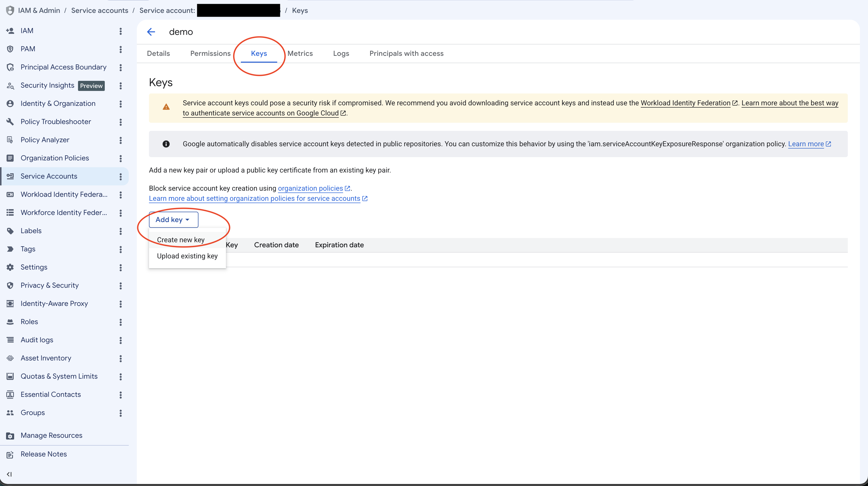The width and height of the screenshot is (868, 486).
Task: Click the Settings gear icon in sidebar
Action: 10,267
